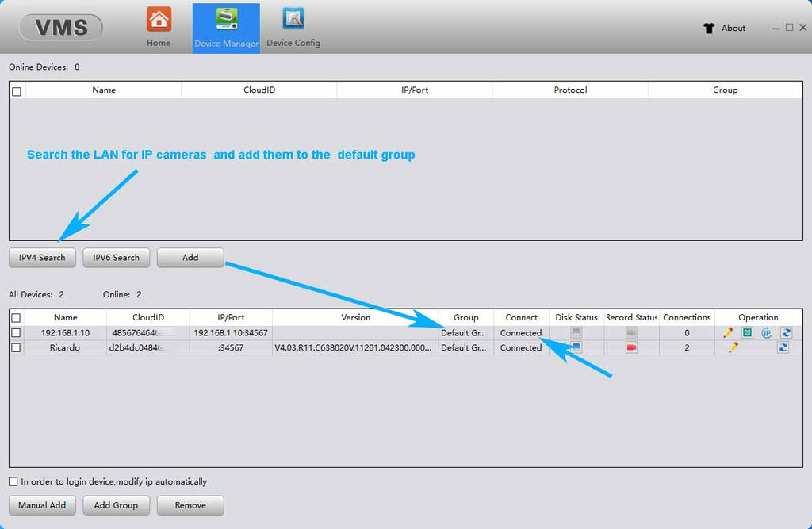
Task: Click the modify IP icon for 192.168.1.10
Action: pos(766,333)
